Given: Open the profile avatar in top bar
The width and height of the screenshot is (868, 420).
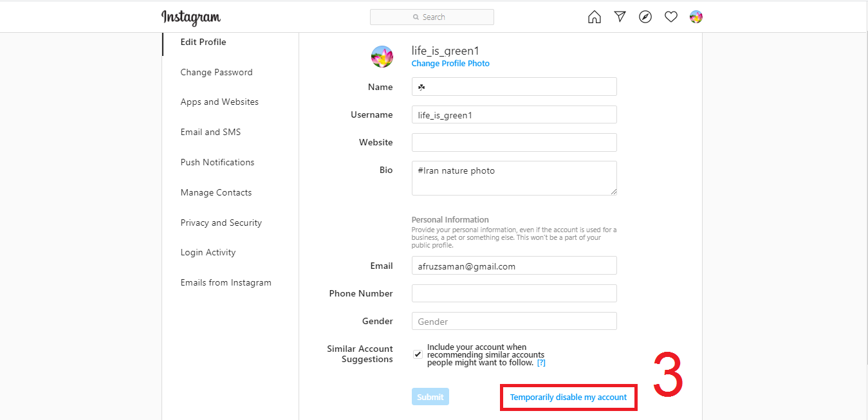Looking at the screenshot, I should [x=696, y=17].
